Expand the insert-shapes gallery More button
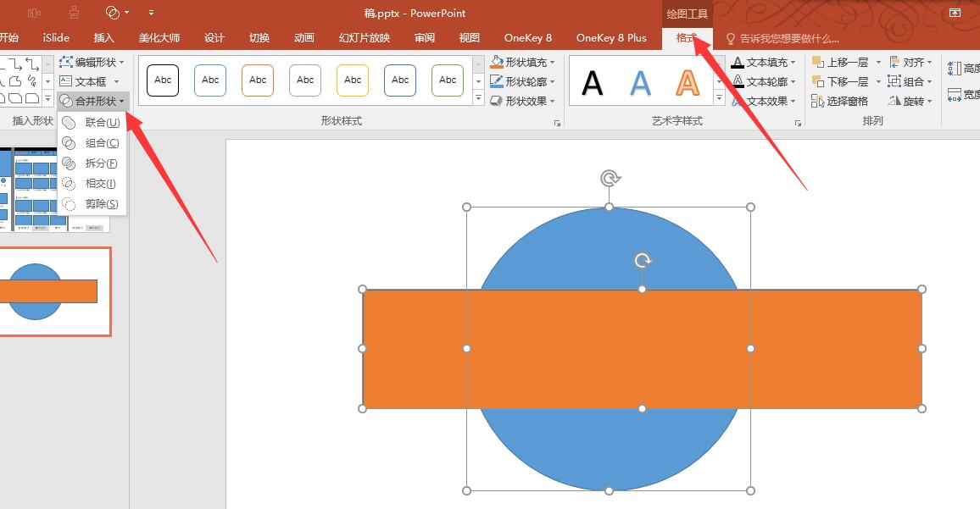 click(x=48, y=99)
